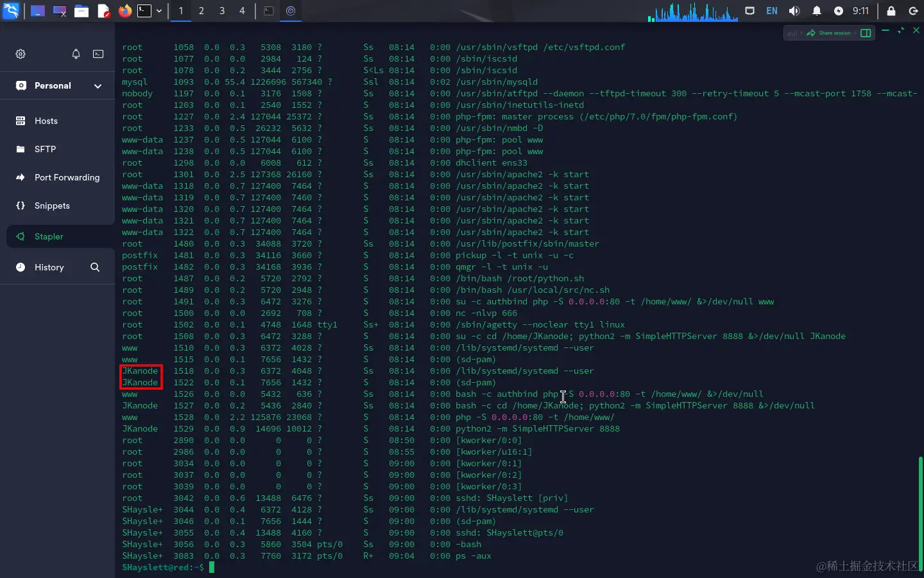Click the 'nc -nlvp 666' process text

click(486, 313)
